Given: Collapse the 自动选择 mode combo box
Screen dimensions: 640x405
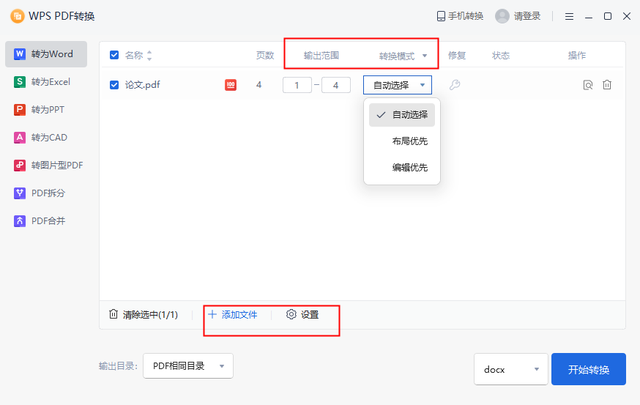Looking at the screenshot, I should pos(398,85).
